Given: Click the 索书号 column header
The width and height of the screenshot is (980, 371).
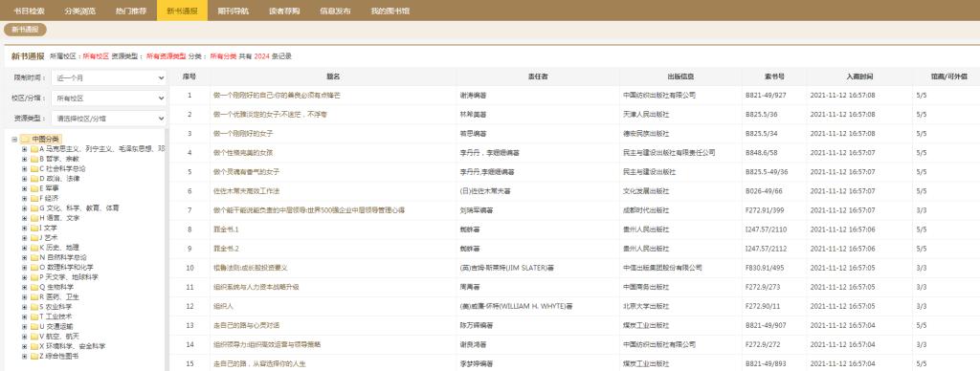Looking at the screenshot, I should [x=774, y=76].
